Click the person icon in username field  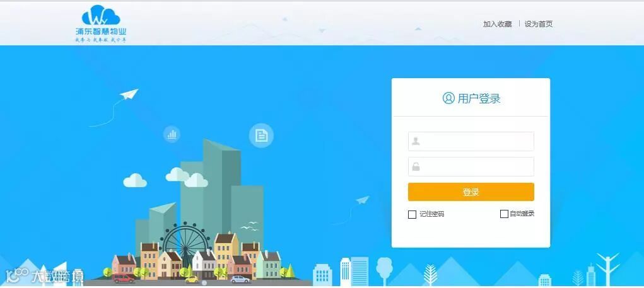pyautogui.click(x=416, y=142)
